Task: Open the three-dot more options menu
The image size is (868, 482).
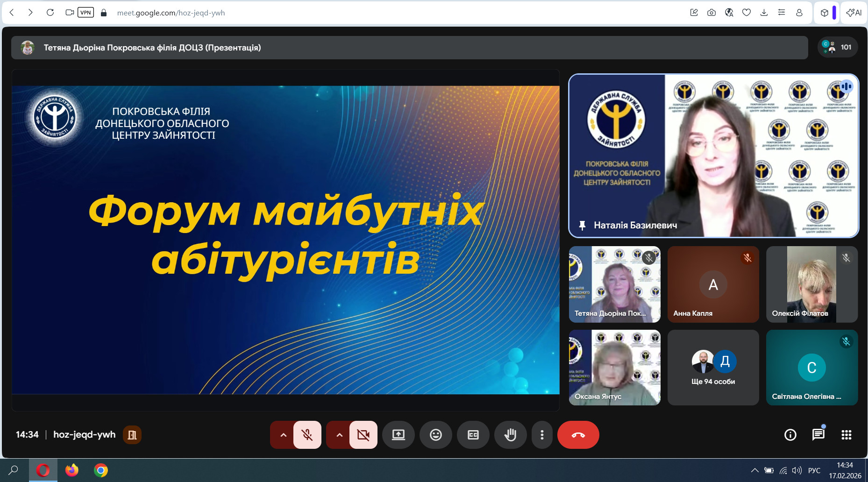Action: click(x=542, y=435)
